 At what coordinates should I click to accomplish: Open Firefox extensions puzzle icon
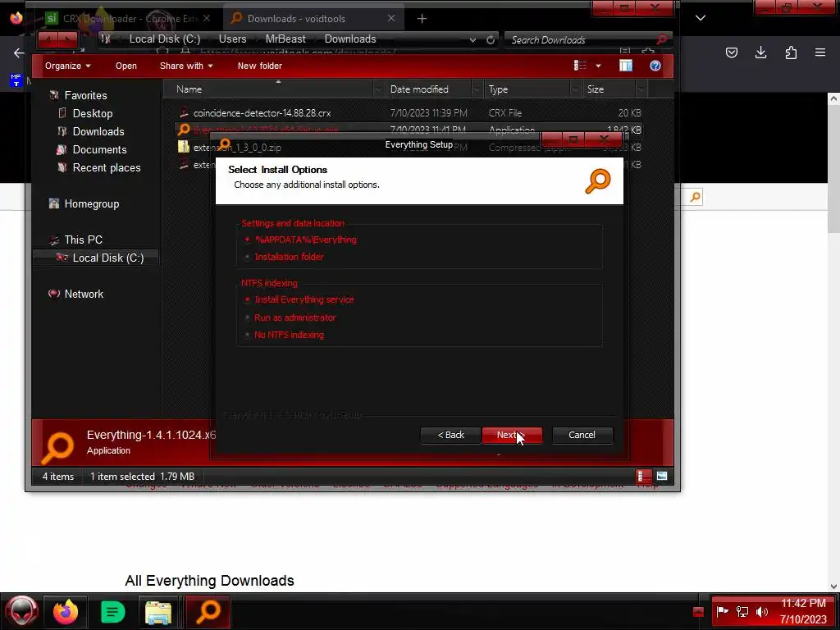click(x=791, y=52)
